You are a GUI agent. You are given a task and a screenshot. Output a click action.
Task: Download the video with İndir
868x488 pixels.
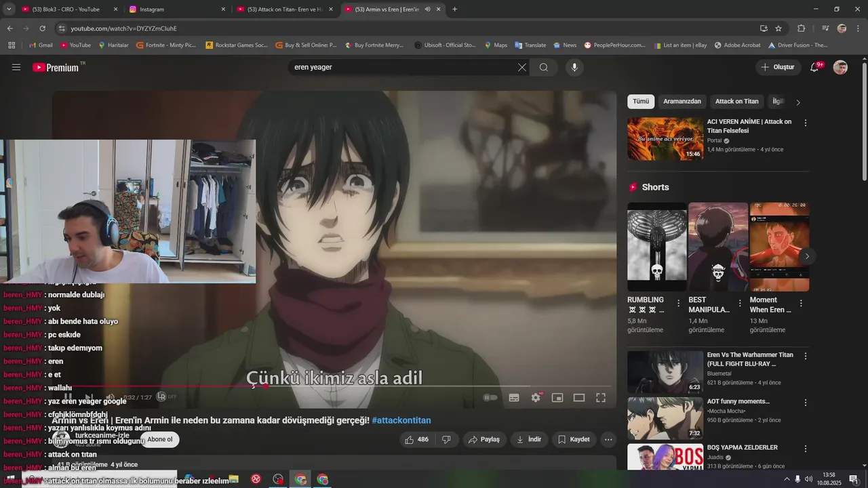point(529,439)
